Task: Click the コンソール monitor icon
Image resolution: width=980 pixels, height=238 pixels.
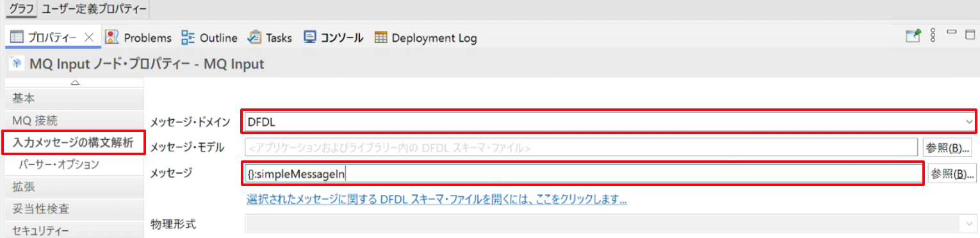Action: click(x=310, y=37)
